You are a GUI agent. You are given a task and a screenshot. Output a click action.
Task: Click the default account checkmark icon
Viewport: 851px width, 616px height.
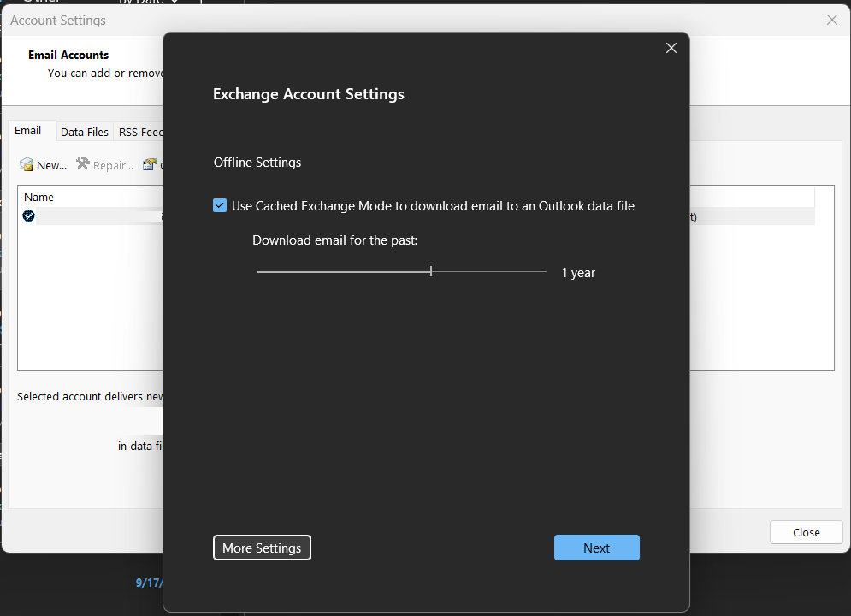click(29, 216)
